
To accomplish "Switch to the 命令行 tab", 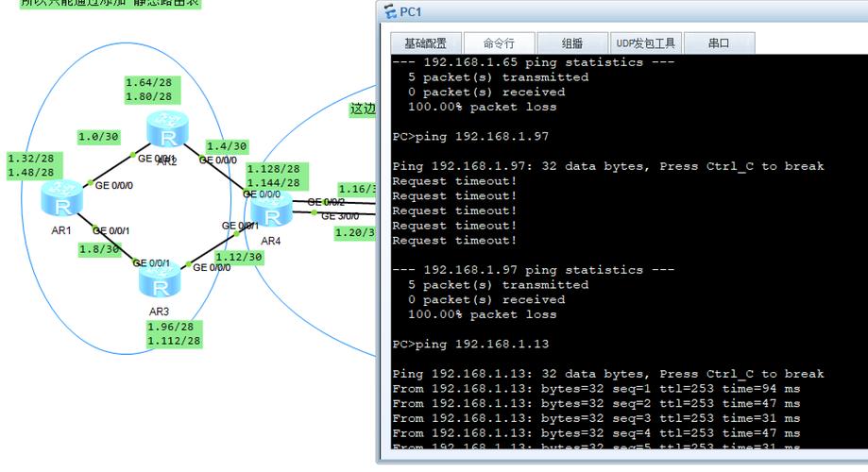I will 499,43.
